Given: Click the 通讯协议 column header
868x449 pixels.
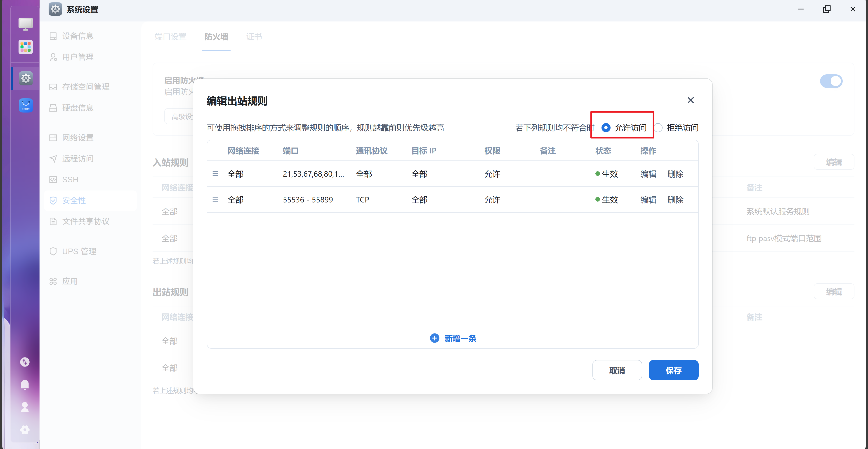Looking at the screenshot, I should [x=371, y=151].
